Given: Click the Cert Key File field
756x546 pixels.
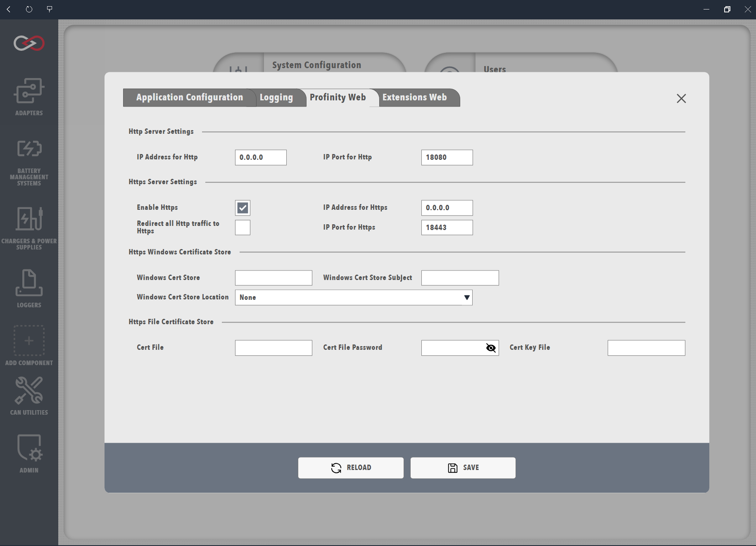Looking at the screenshot, I should (x=646, y=348).
